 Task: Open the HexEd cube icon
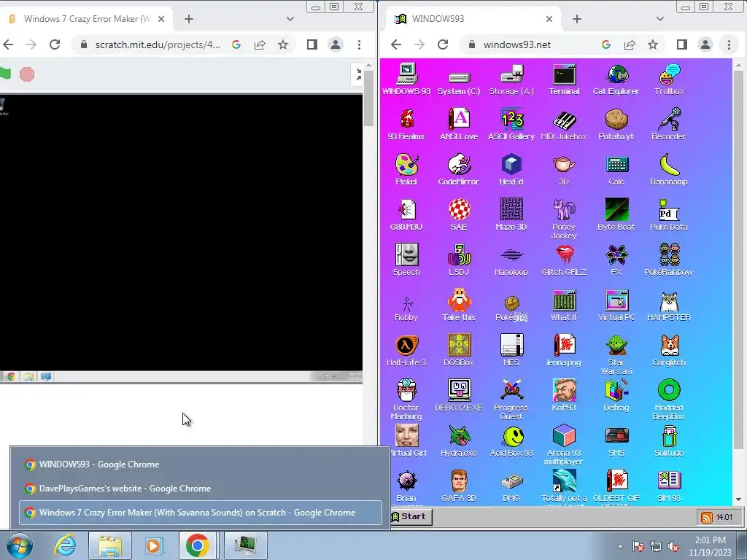pyautogui.click(x=511, y=170)
